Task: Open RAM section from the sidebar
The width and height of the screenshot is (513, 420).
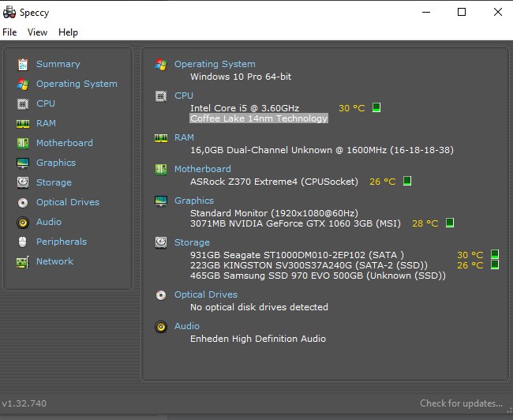Action: [x=46, y=123]
